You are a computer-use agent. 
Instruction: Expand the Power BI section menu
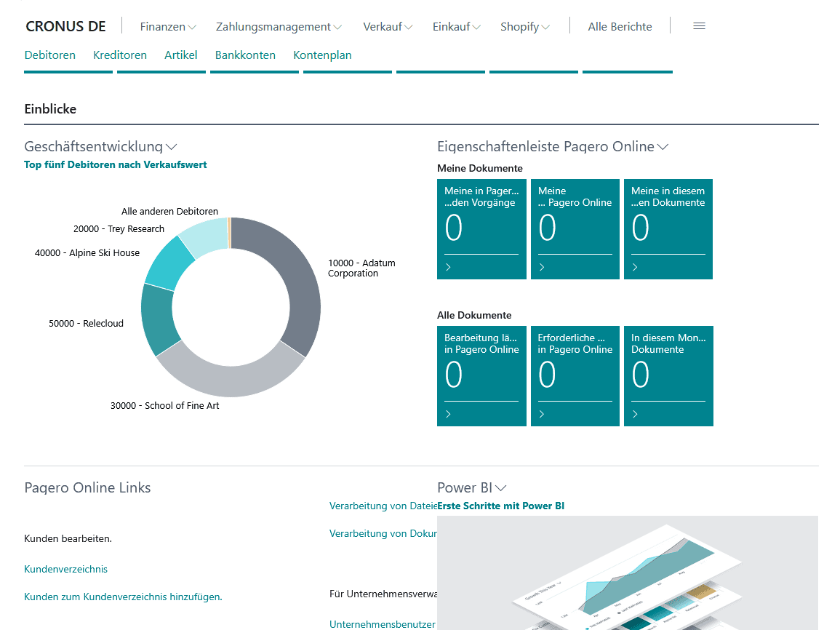pos(500,488)
